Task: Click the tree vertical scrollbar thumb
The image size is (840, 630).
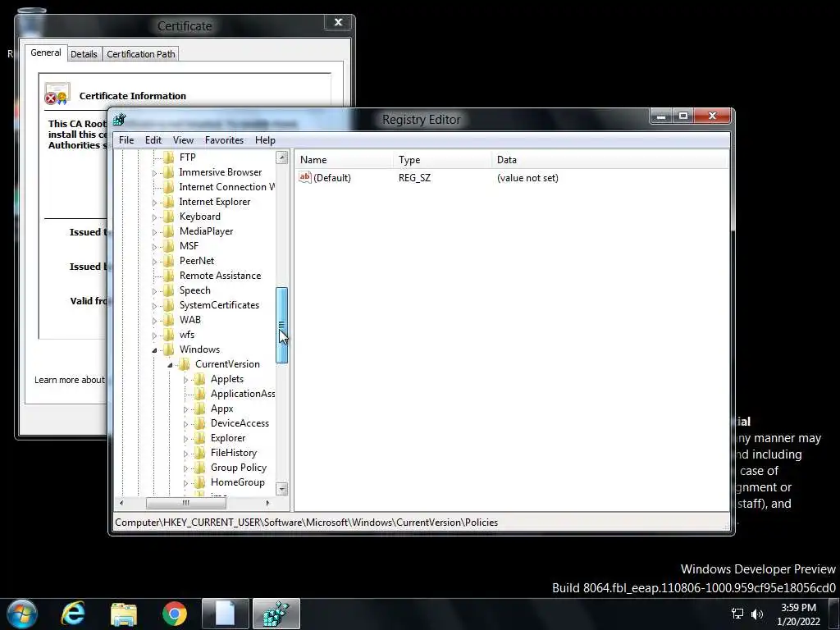Action: click(x=282, y=326)
